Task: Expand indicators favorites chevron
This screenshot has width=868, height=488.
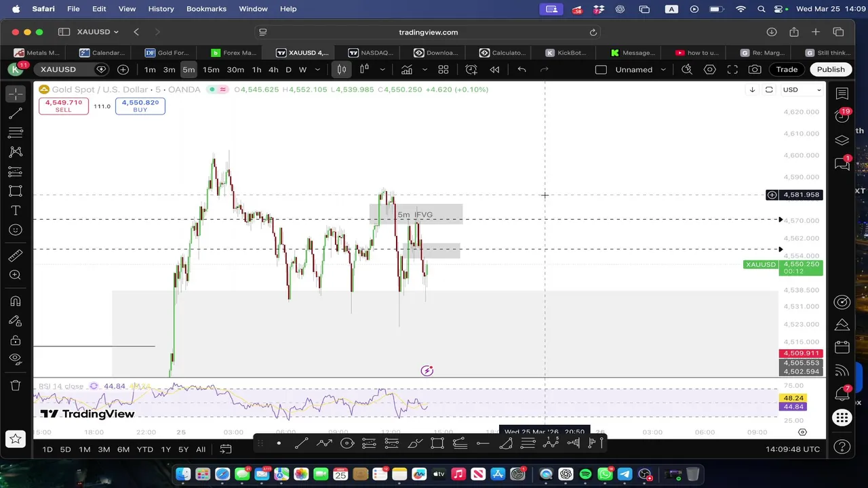Action: click(x=425, y=69)
